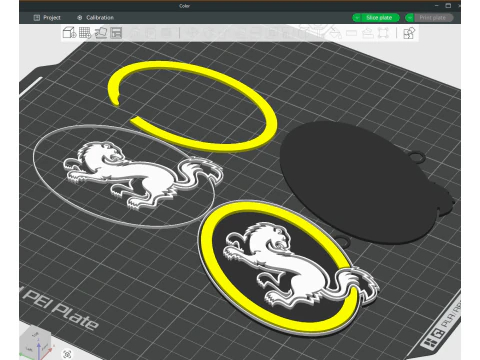Click the Add plate grid icon

pos(85,33)
